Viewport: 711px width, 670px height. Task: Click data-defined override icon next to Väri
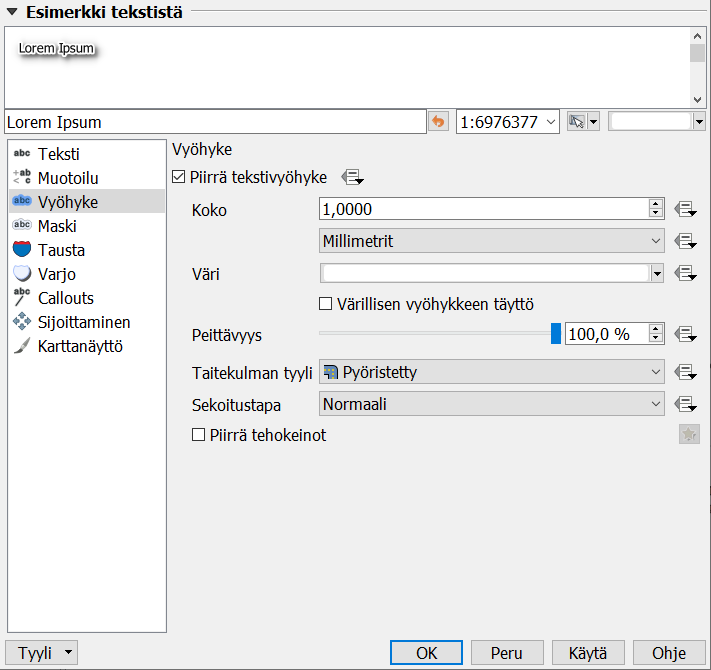point(685,273)
